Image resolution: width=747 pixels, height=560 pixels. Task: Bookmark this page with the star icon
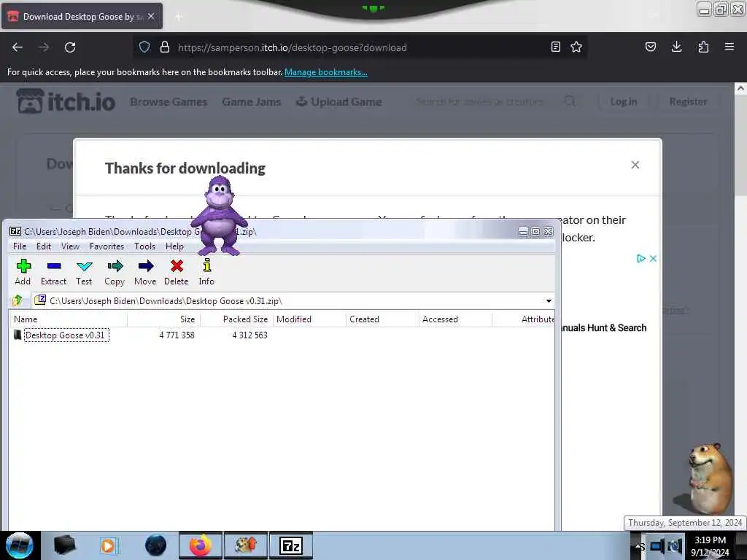[x=576, y=47]
